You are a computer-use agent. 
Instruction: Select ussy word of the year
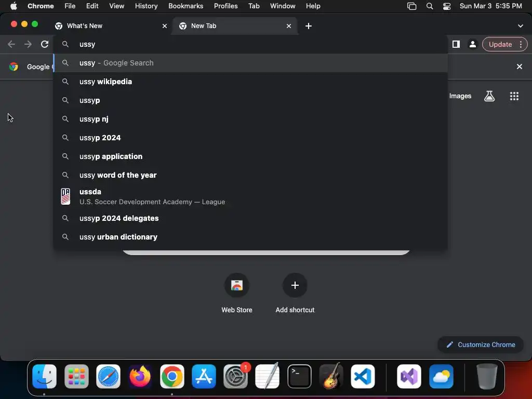250,175
